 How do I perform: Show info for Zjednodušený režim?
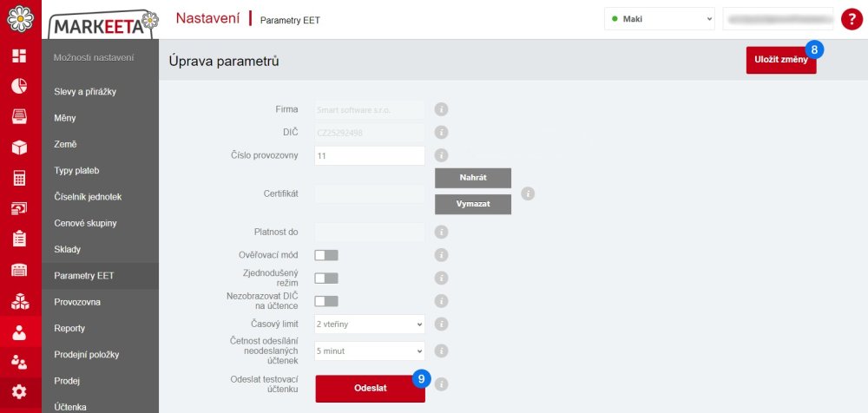(441, 278)
